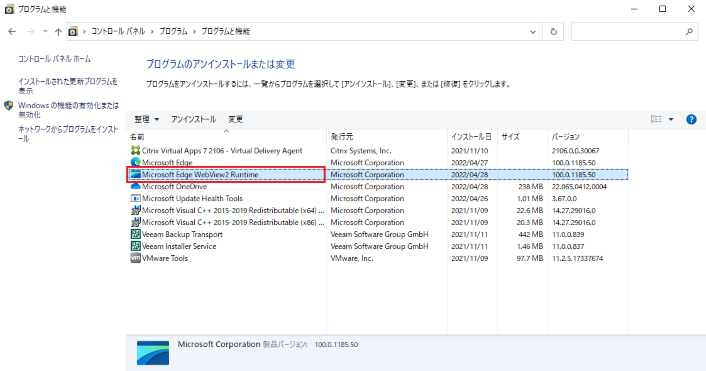Click the VMware, Inc. publisher cell
This screenshot has width=706, height=371.
click(x=352, y=258)
